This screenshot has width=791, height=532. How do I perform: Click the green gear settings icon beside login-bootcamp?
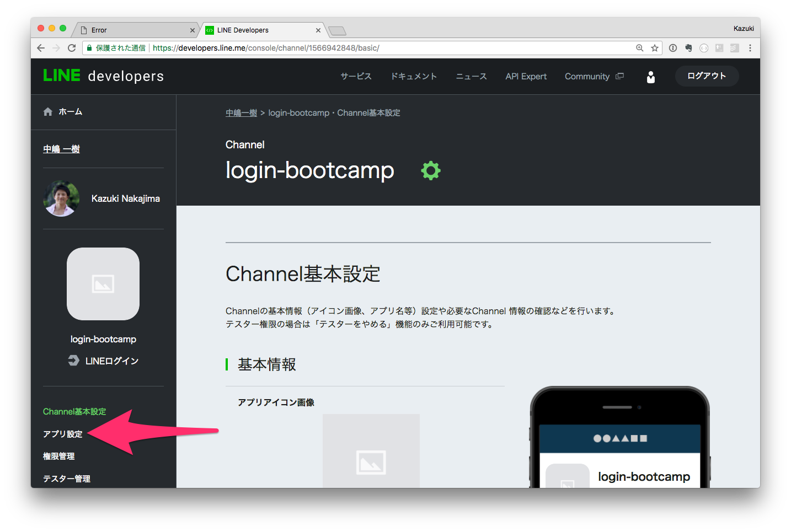pos(431,170)
